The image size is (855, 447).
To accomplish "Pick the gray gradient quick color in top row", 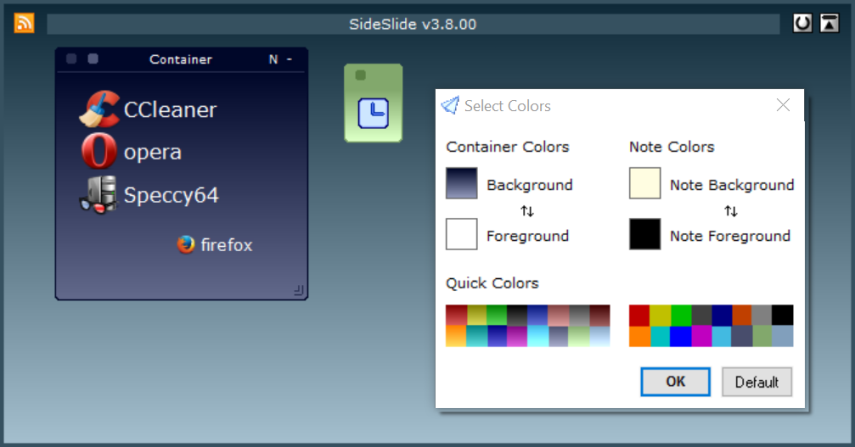I will click(579, 316).
